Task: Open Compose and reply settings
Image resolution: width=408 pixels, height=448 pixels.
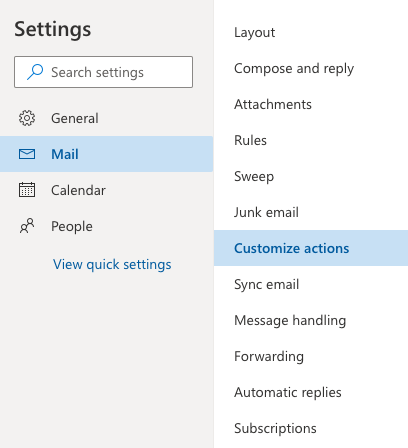Action: (x=294, y=68)
